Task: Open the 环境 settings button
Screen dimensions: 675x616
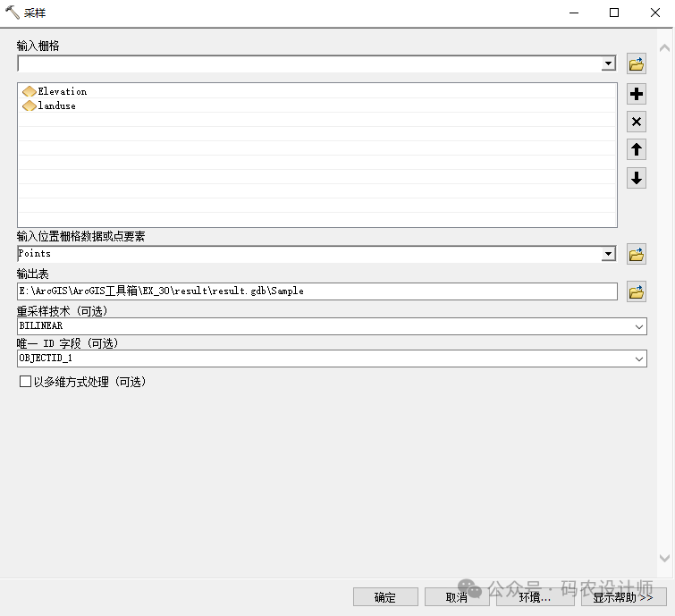Action: coord(535,597)
